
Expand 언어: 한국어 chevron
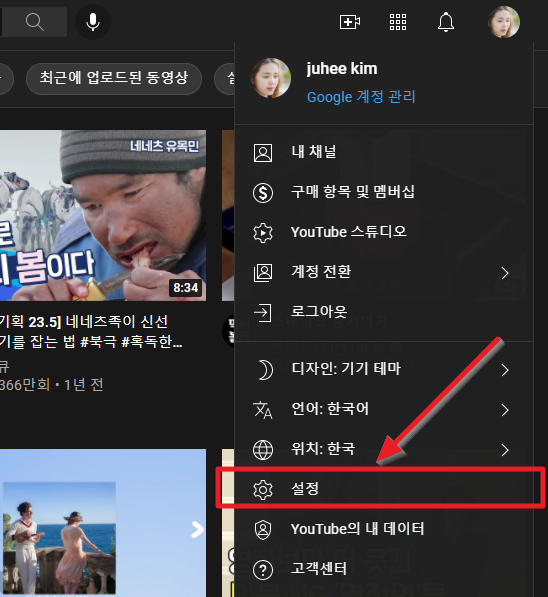click(505, 410)
